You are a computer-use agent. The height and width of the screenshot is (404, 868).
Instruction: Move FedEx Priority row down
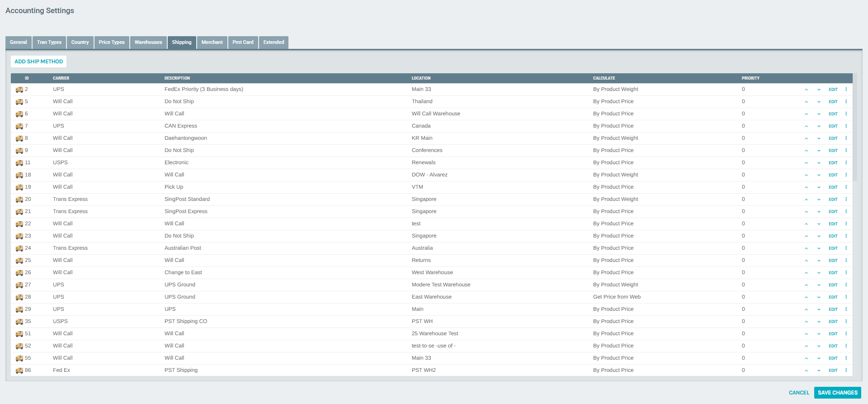click(x=819, y=90)
